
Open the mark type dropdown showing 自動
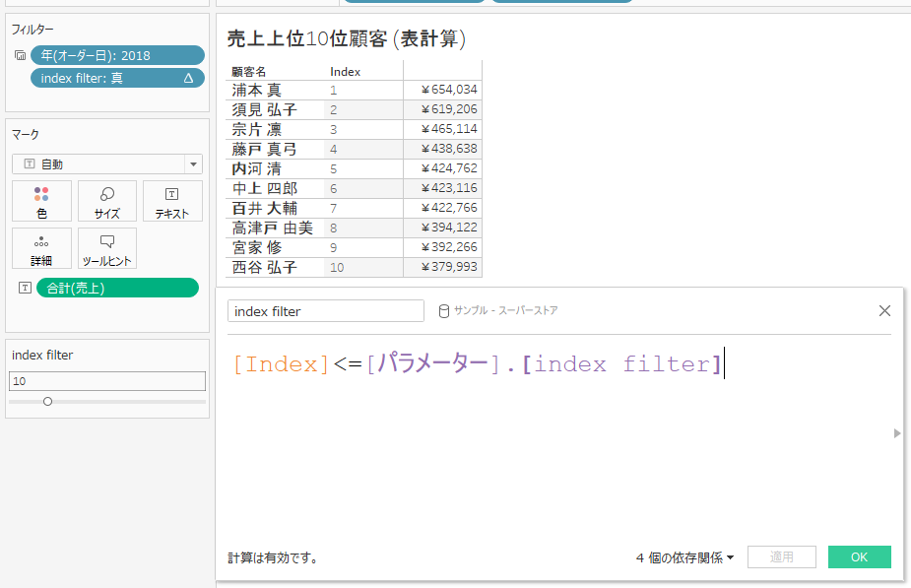pyautogui.click(x=193, y=163)
